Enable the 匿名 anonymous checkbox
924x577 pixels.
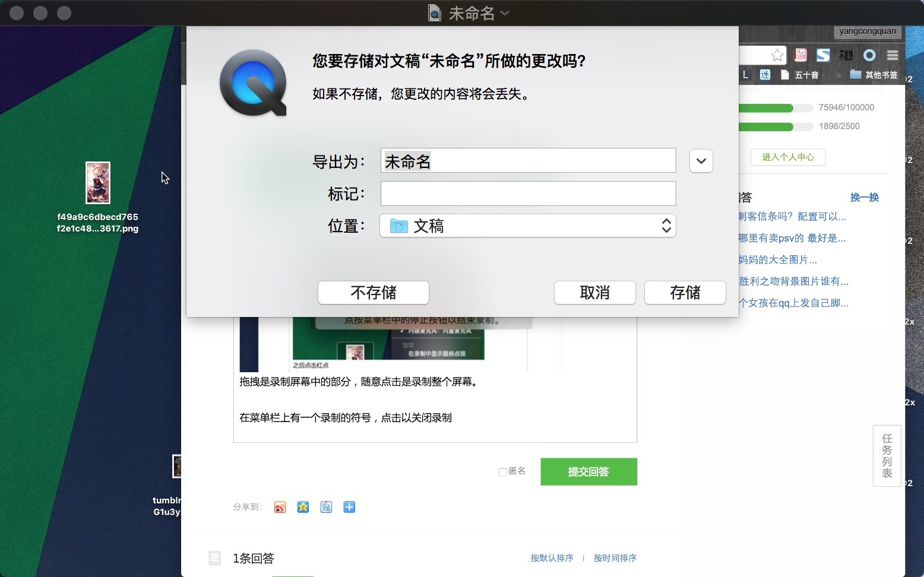point(502,471)
